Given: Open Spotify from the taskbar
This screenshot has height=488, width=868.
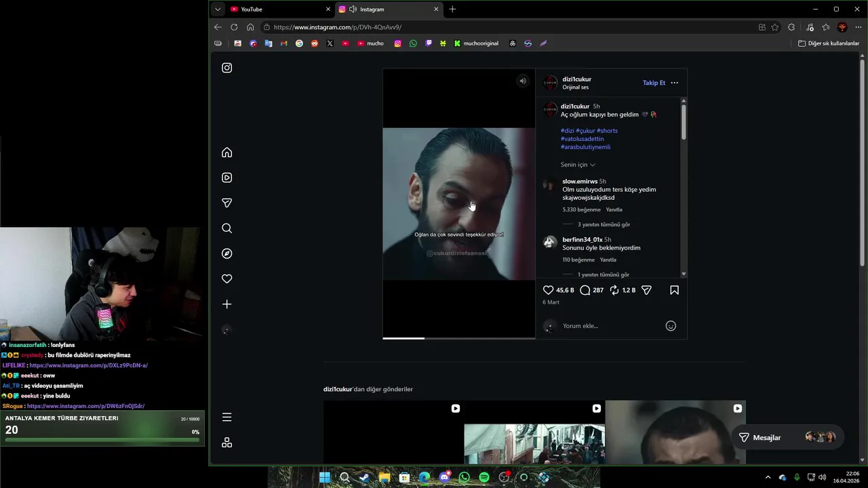Looking at the screenshot, I should (x=484, y=477).
